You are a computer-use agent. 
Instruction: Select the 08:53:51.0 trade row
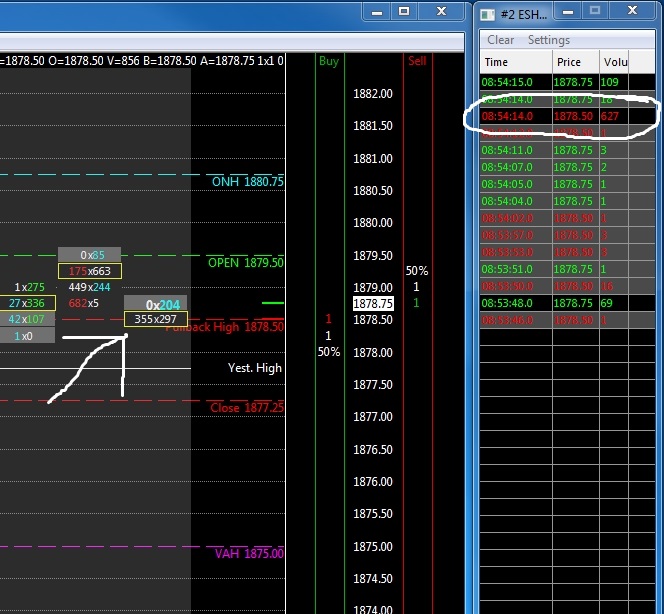point(567,269)
